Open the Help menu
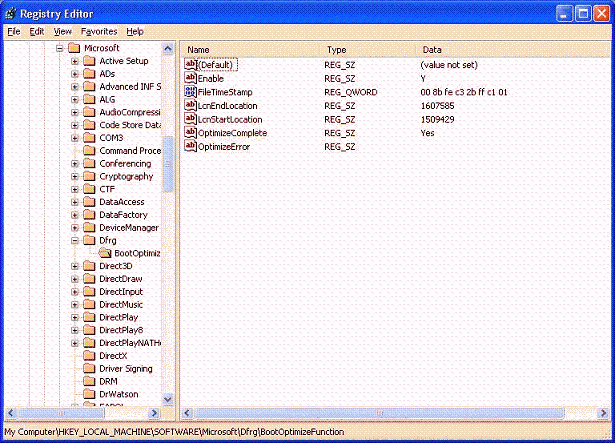Image resolution: width=615 pixels, height=443 pixels. click(135, 31)
